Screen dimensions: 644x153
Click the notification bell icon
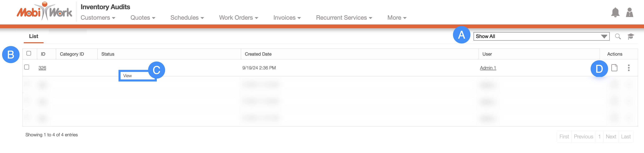coord(615,13)
